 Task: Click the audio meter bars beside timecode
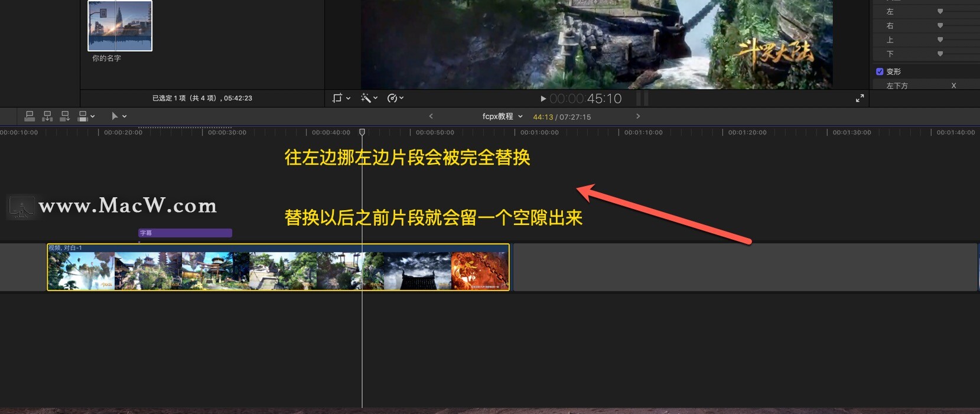coord(642,99)
